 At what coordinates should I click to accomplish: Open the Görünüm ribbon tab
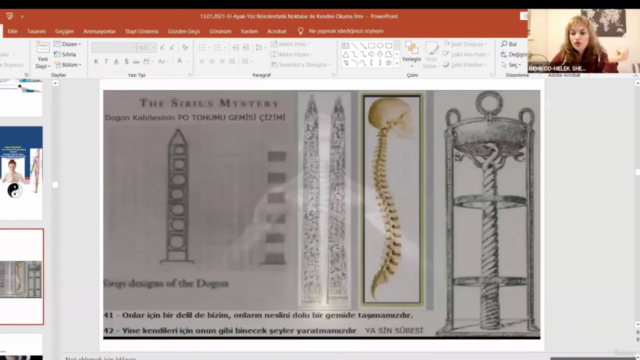tap(220, 31)
